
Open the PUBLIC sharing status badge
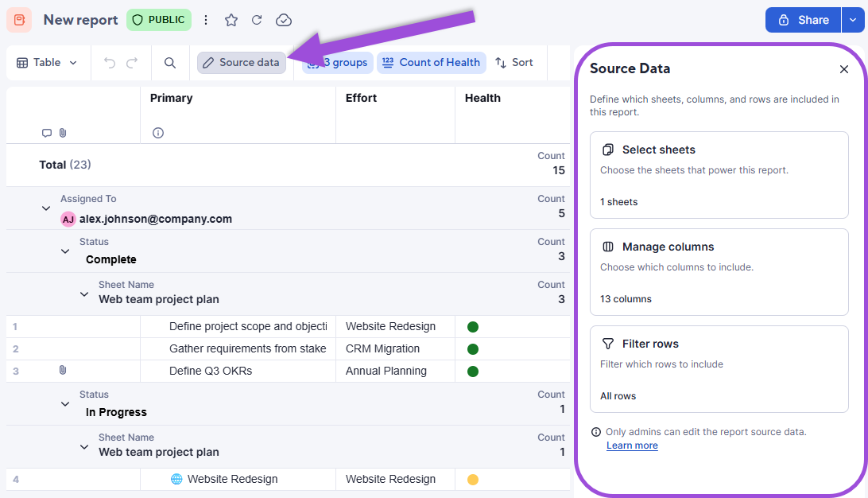(159, 20)
